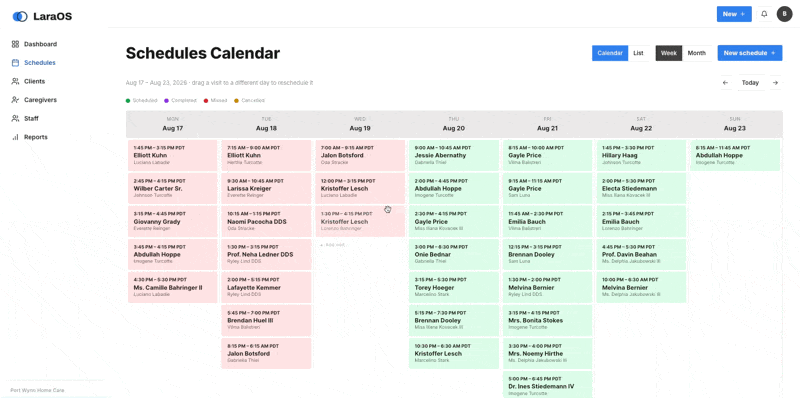Select Calendar view toggle

coord(610,53)
